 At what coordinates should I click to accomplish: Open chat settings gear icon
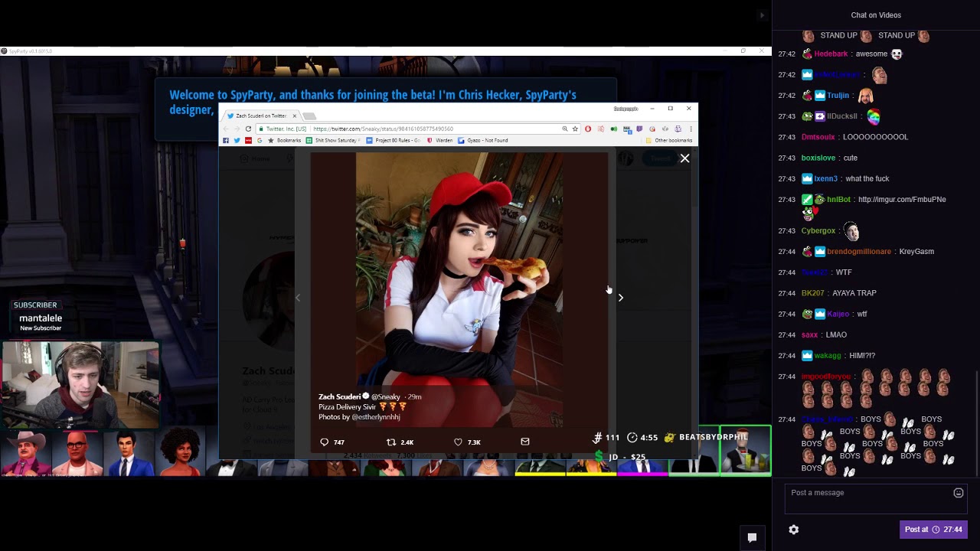tap(794, 530)
